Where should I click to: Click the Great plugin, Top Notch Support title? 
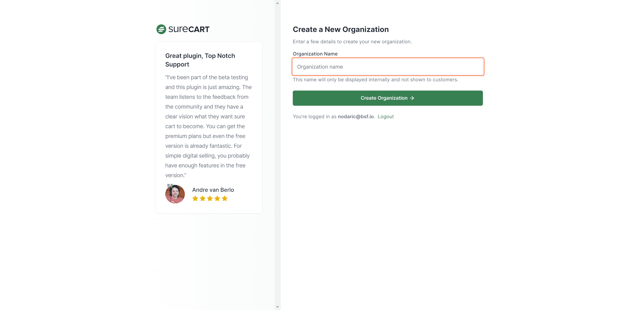(x=200, y=60)
